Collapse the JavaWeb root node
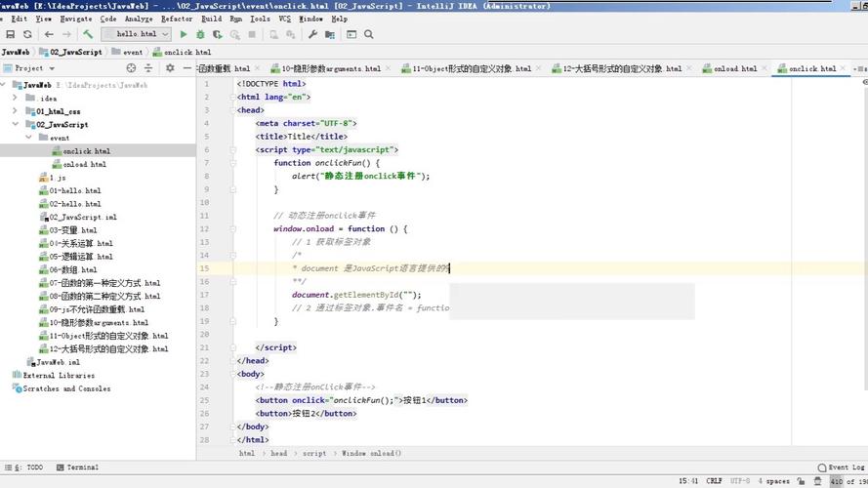 tap(3, 85)
